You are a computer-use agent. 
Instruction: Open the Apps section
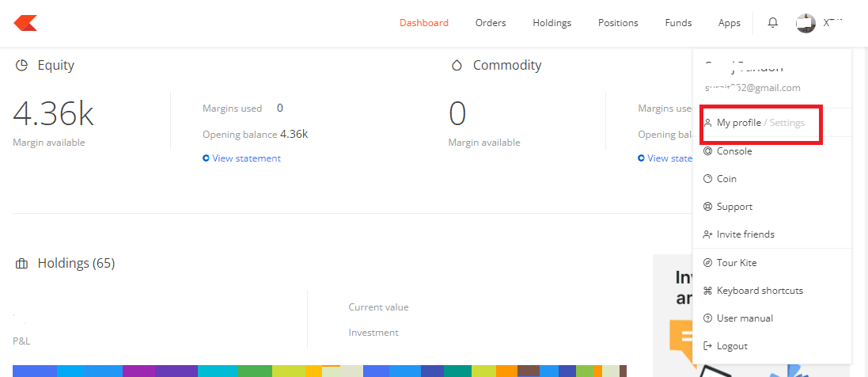pos(729,23)
